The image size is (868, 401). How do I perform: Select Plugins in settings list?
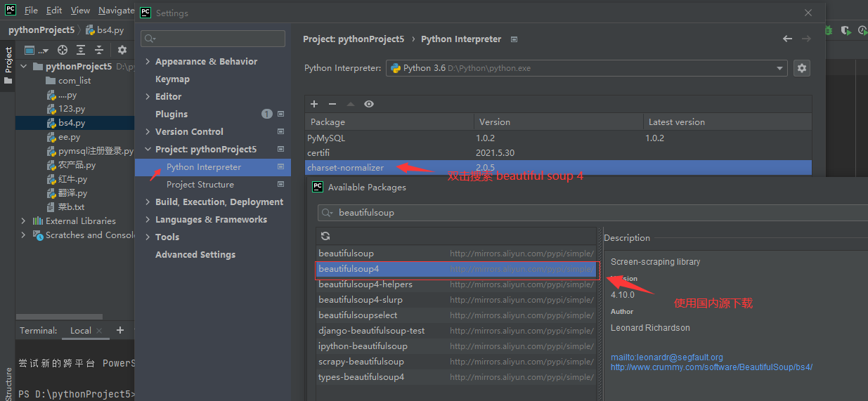pos(171,114)
